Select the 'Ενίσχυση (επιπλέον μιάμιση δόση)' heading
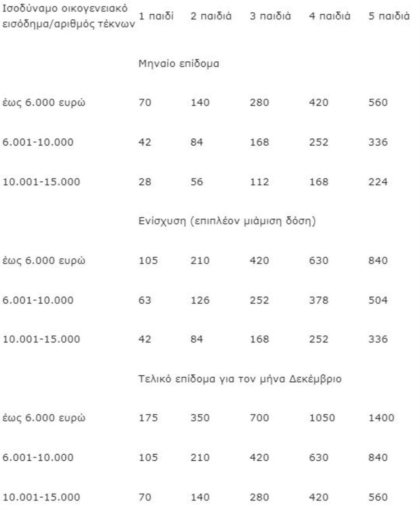 coord(227,221)
